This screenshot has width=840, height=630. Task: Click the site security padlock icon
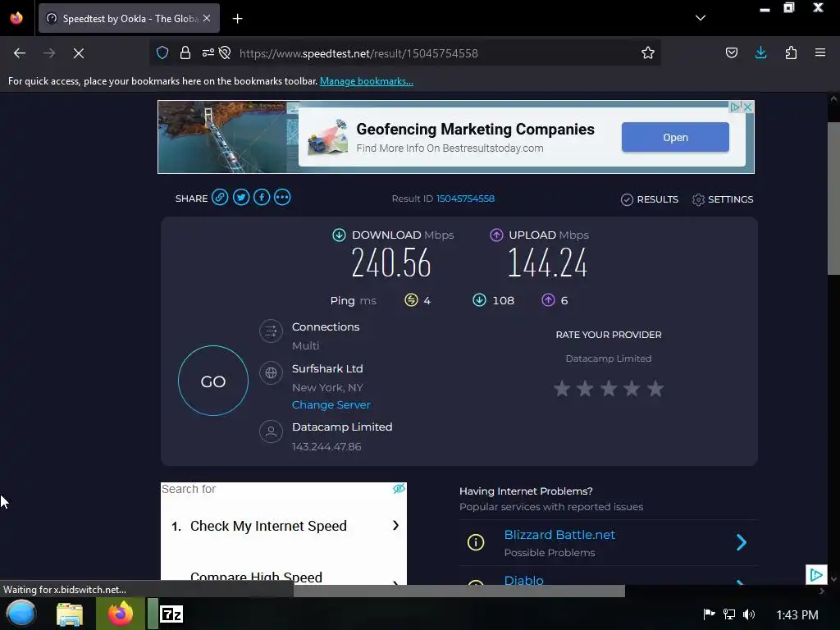click(x=185, y=52)
